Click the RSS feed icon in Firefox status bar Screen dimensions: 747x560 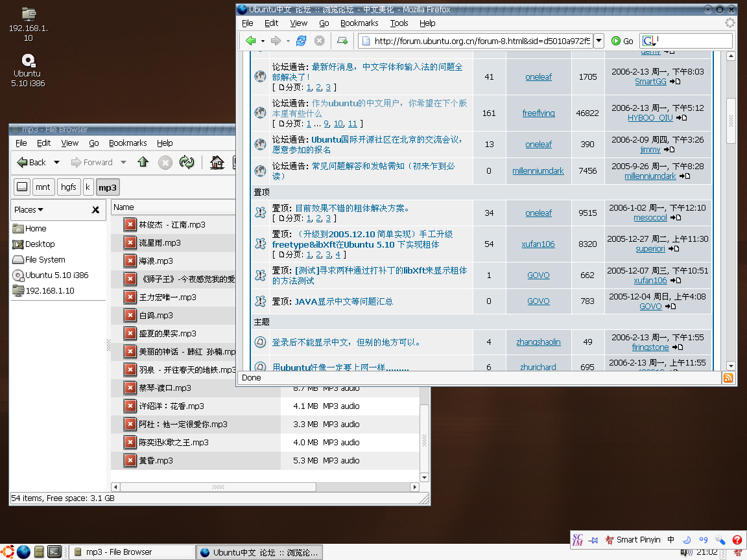(x=728, y=378)
